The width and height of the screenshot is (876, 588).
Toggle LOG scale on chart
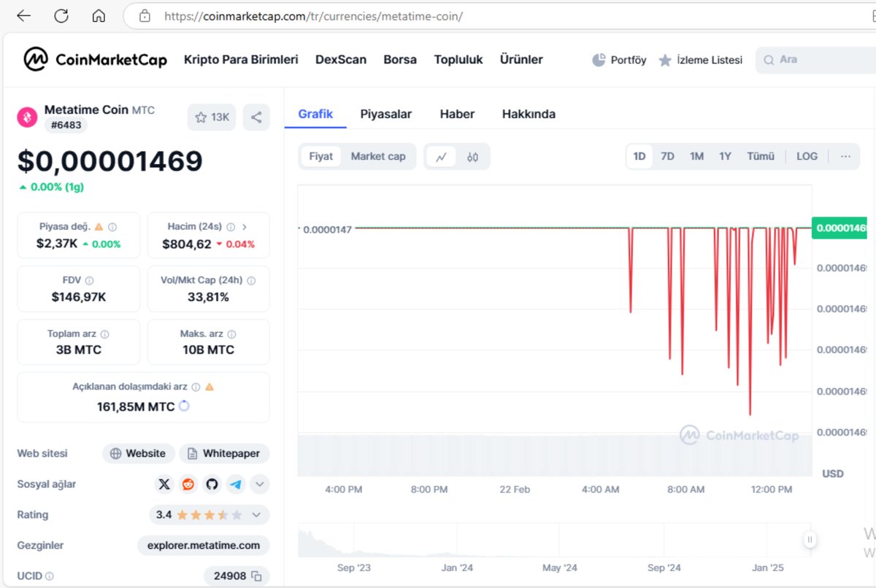pyautogui.click(x=807, y=156)
